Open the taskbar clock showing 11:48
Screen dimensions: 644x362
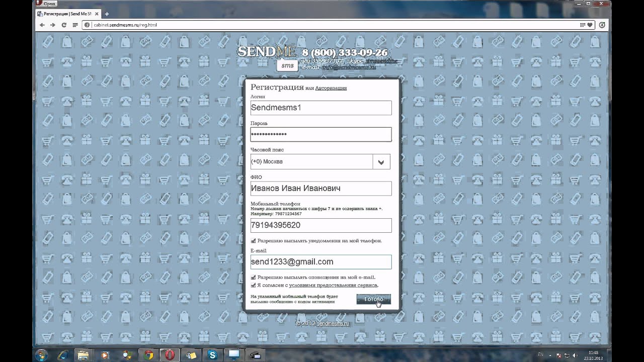pyautogui.click(x=594, y=355)
